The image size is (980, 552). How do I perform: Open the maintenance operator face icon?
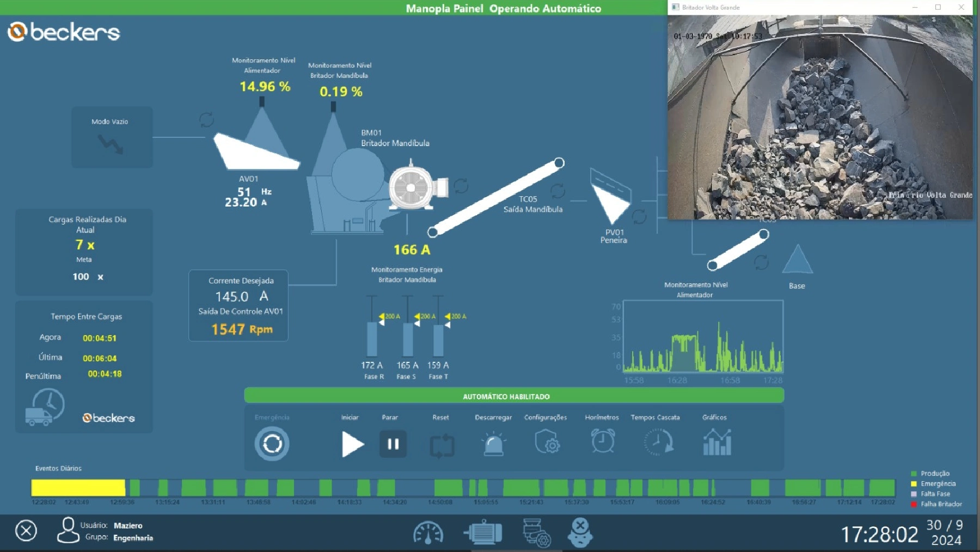[580, 532]
